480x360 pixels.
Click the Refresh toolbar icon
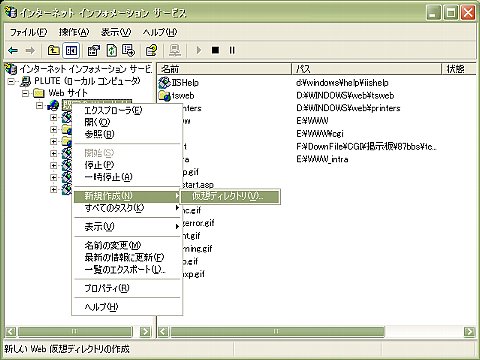[112, 50]
